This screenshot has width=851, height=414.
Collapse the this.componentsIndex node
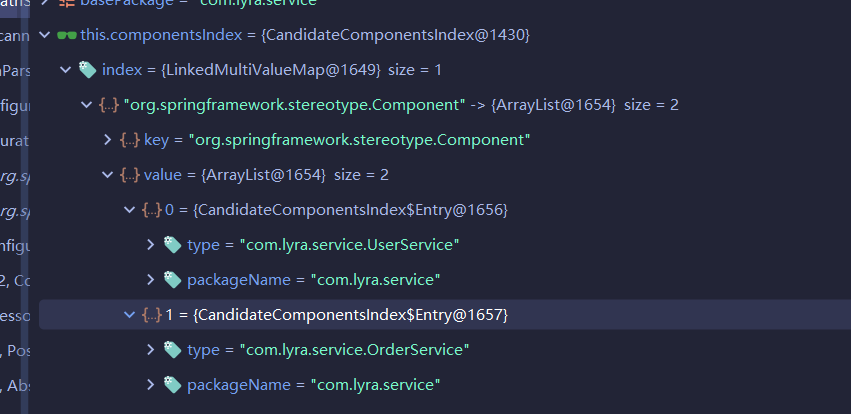point(44,35)
